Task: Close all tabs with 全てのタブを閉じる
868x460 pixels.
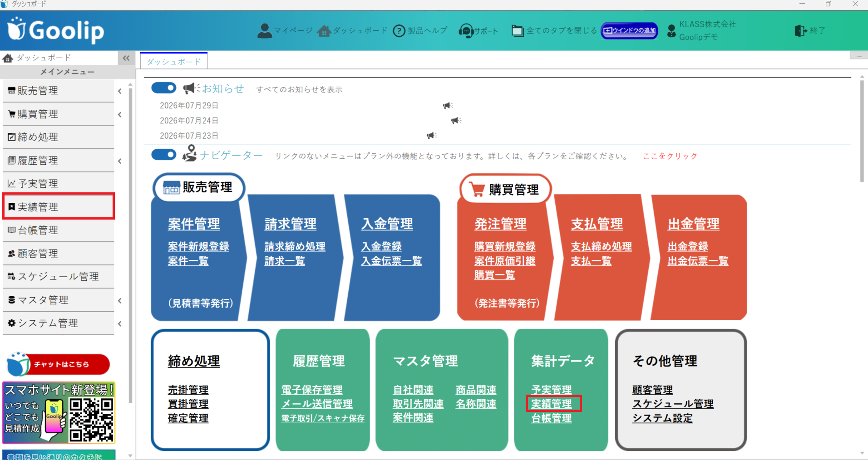Action: (x=554, y=30)
